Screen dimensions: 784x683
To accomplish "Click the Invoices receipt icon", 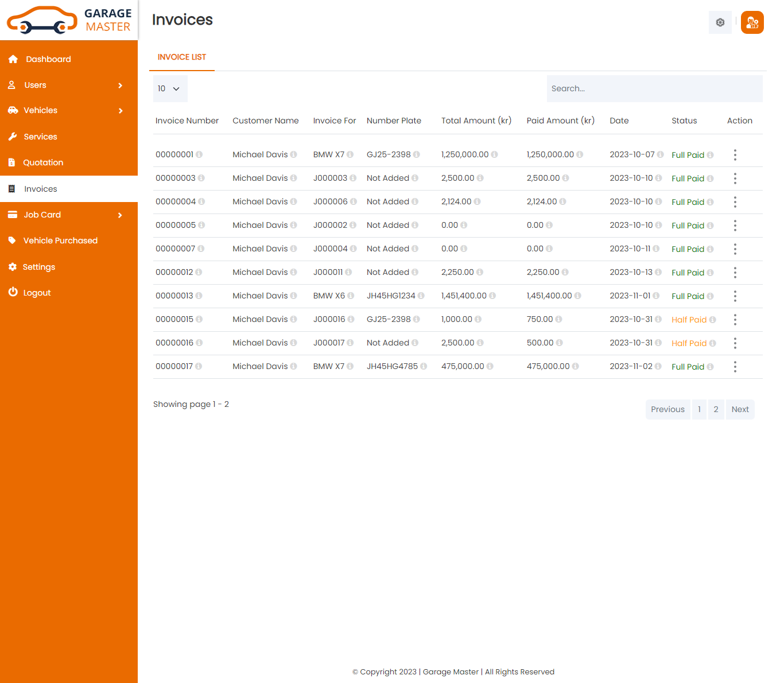I will [x=11, y=189].
